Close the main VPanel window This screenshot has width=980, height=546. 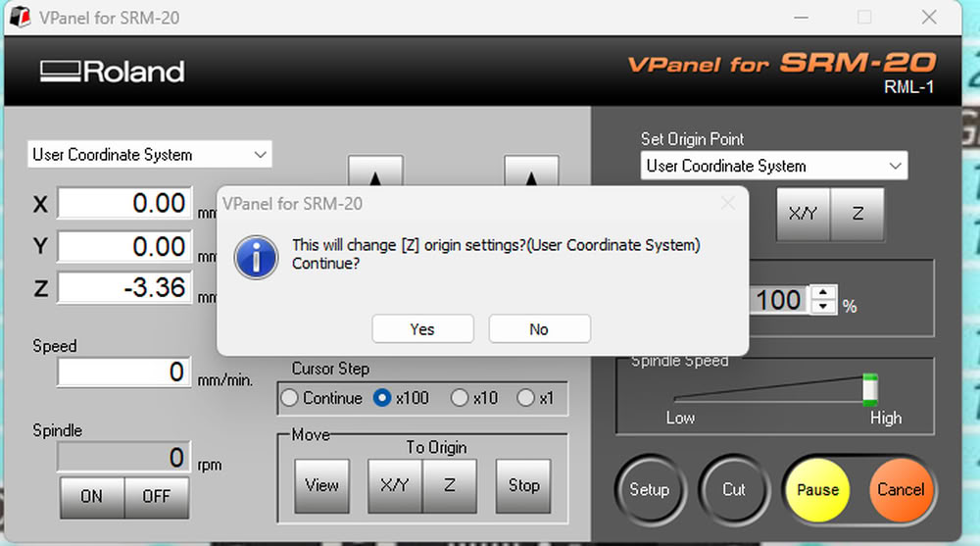[929, 18]
